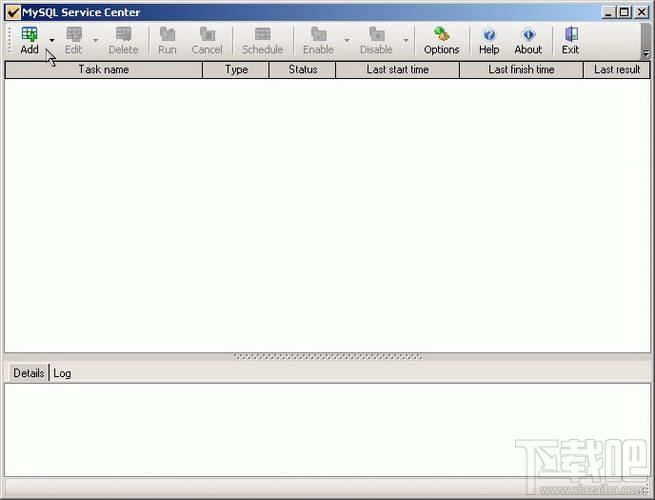Viewport: 655px width, 500px height.
Task: Click the Run task toolbar icon
Action: tap(167, 40)
